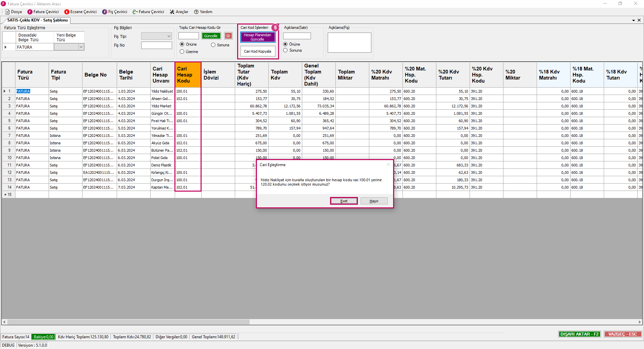The height and width of the screenshot is (349, 644).
Task: Open tab list dropdown arrow beside panel close
Action: click(x=634, y=20)
